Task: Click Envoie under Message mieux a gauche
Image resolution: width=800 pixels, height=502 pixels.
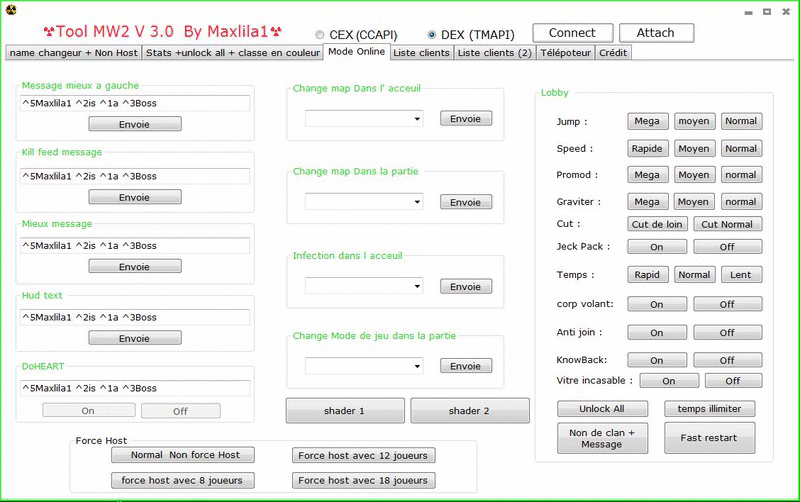Action: (x=135, y=124)
